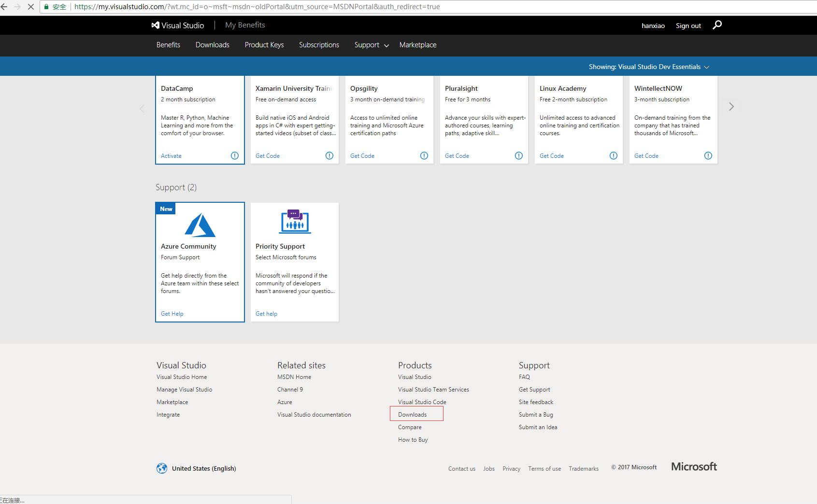Open the Privacy link
The image size is (817, 504).
tap(511, 469)
